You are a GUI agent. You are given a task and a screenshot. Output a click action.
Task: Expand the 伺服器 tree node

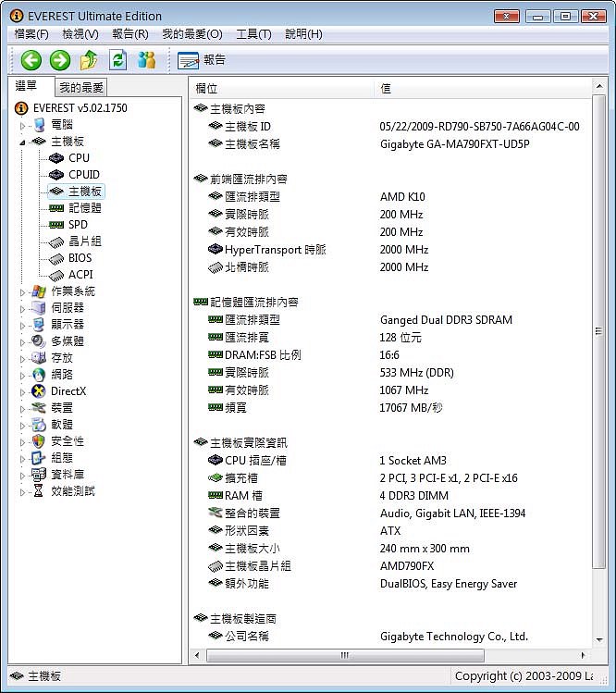(x=22, y=309)
